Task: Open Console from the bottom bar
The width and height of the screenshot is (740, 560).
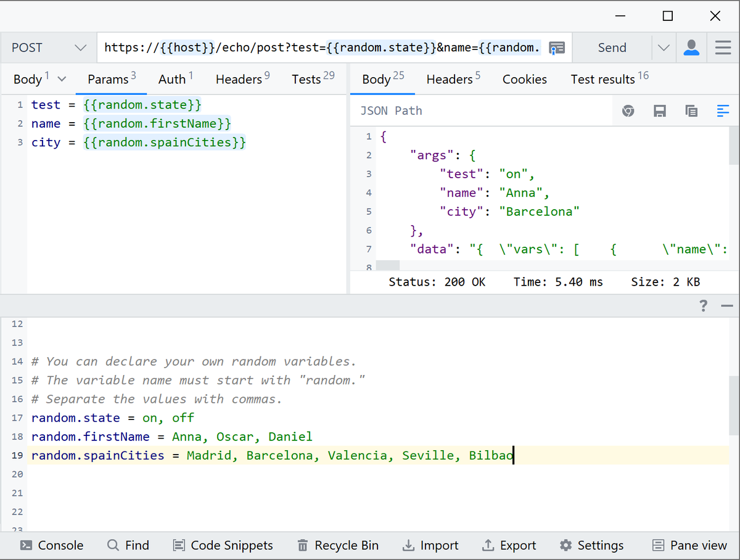Action: [52, 545]
